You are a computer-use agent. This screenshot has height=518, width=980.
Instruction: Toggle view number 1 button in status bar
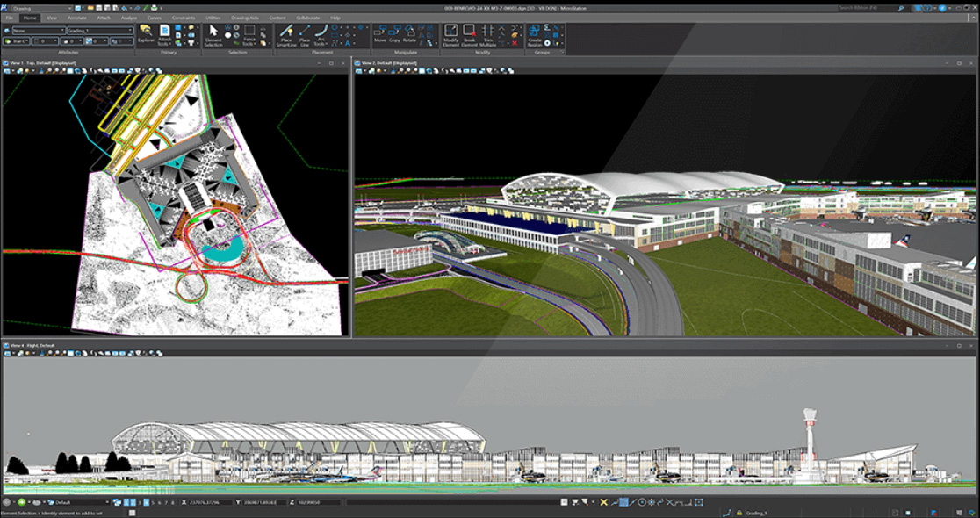click(126, 502)
